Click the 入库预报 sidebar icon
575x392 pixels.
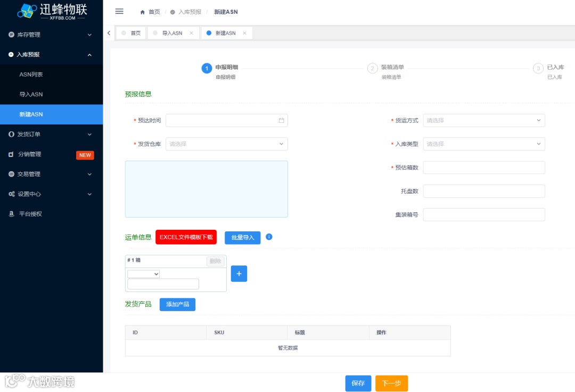(x=11, y=54)
